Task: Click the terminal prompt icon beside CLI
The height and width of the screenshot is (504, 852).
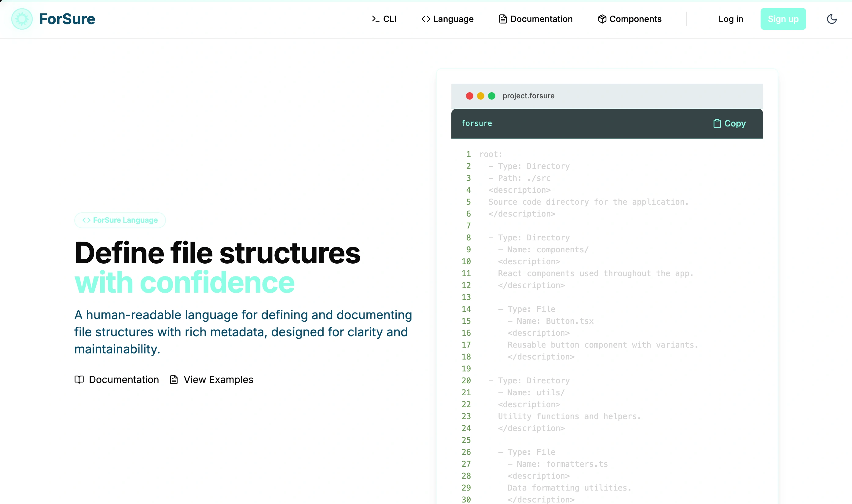Action: coord(375,19)
